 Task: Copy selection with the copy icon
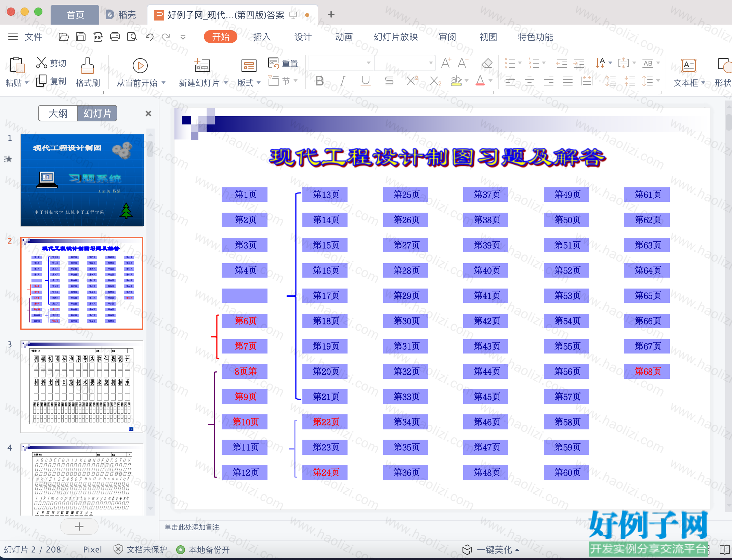pos(41,81)
